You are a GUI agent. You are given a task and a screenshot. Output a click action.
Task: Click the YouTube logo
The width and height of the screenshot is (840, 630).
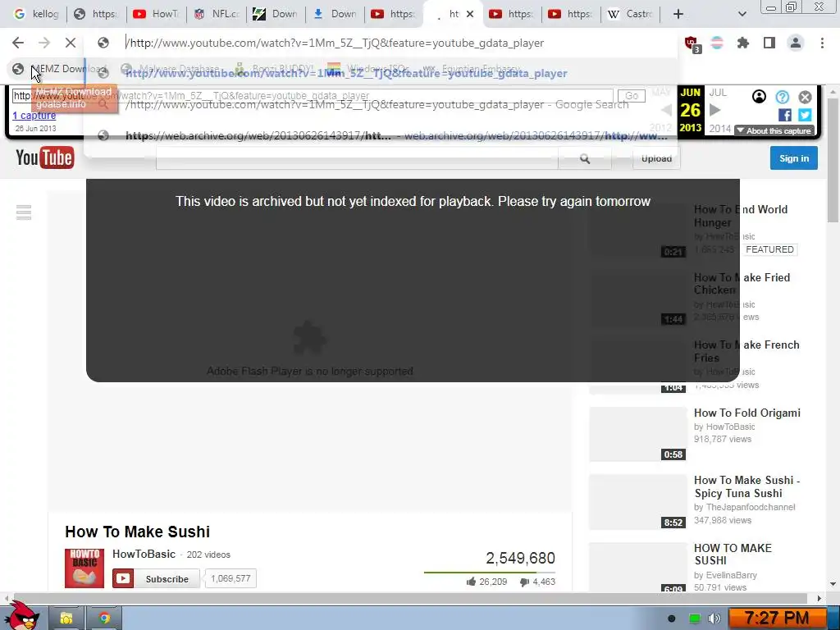[x=45, y=157]
